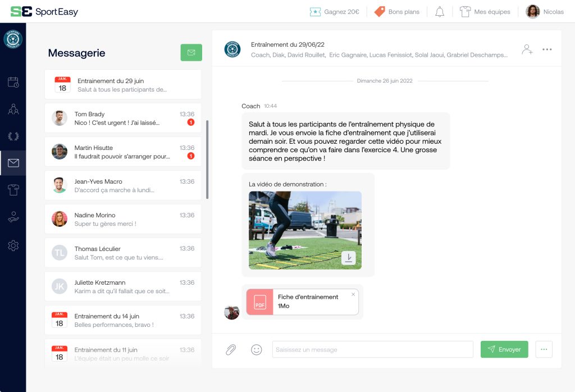Image resolution: width=575 pixels, height=392 pixels.
Task: Download the demonstration video
Action: 348,258
